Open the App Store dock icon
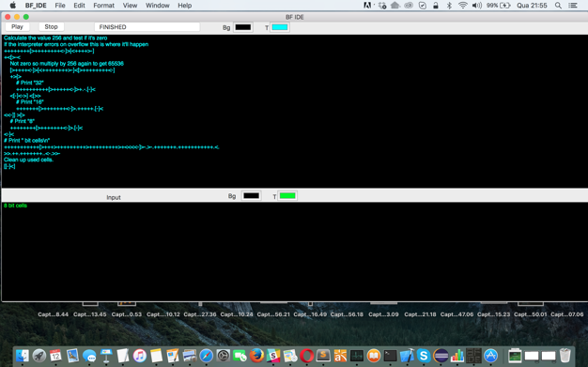 [490, 355]
